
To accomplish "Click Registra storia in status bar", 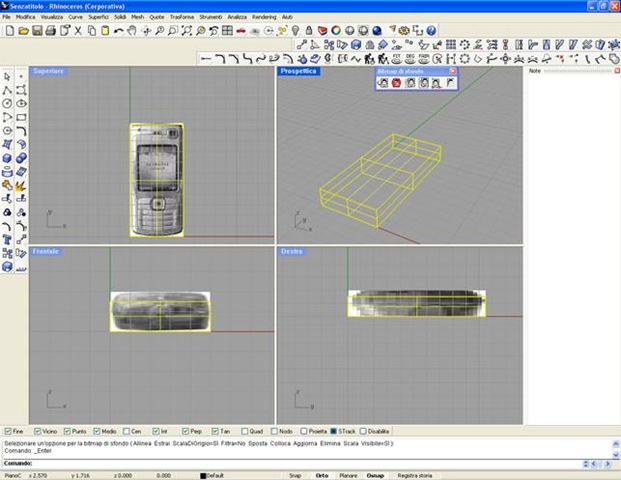I will pyautogui.click(x=415, y=475).
